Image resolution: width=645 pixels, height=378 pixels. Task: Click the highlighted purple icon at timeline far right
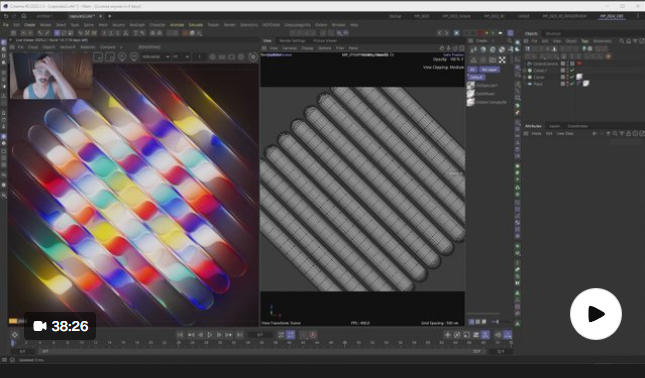click(508, 335)
